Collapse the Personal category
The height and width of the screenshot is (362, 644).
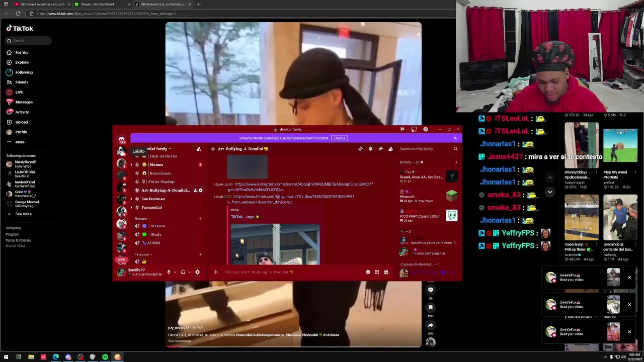(x=143, y=254)
